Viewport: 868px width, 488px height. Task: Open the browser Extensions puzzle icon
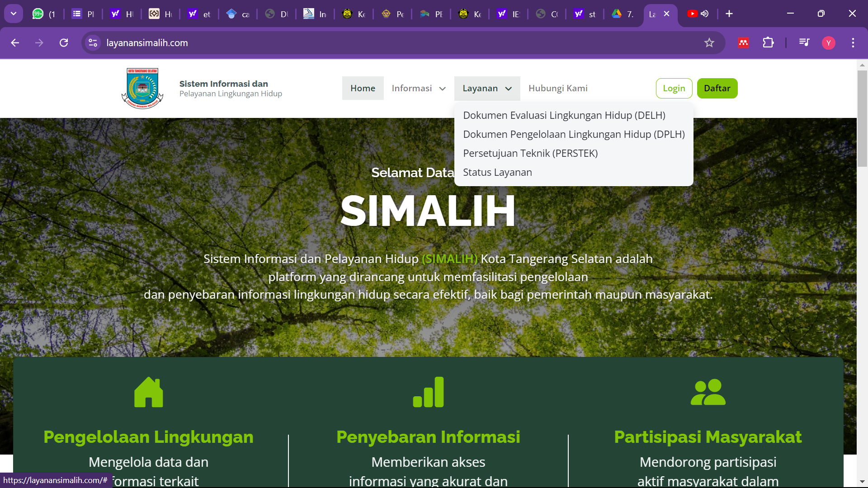(768, 42)
